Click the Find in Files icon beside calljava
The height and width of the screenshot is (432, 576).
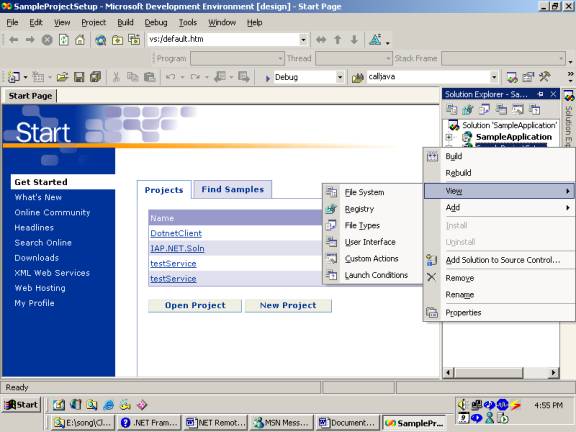[x=357, y=78]
